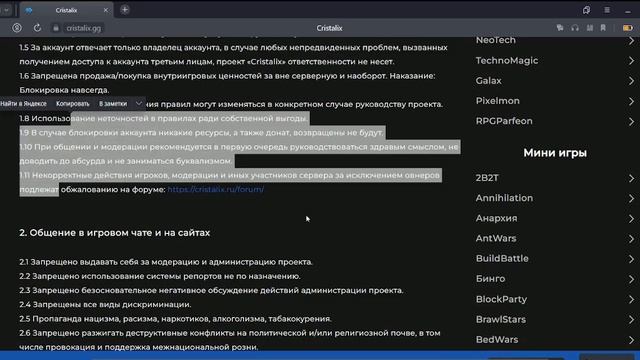Open Pixelmon server entry
Viewport: 640px width, 360px height.
498,101
